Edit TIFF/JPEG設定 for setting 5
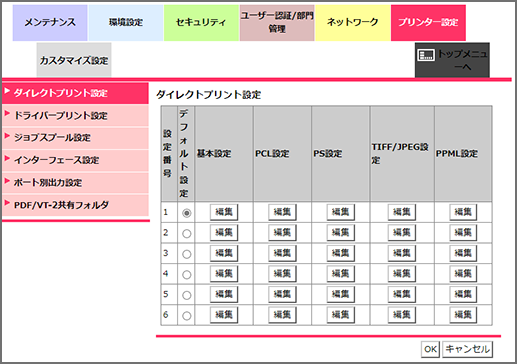This screenshot has width=517, height=364. pyautogui.click(x=402, y=294)
